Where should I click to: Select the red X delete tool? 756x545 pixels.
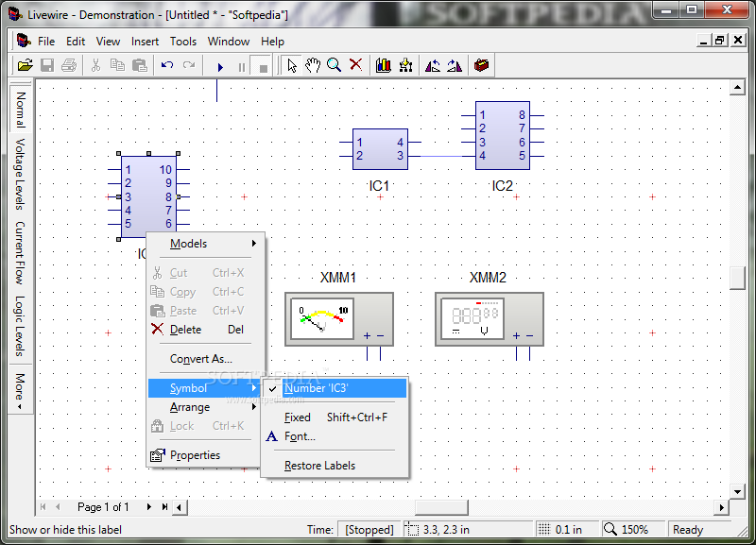coord(356,65)
